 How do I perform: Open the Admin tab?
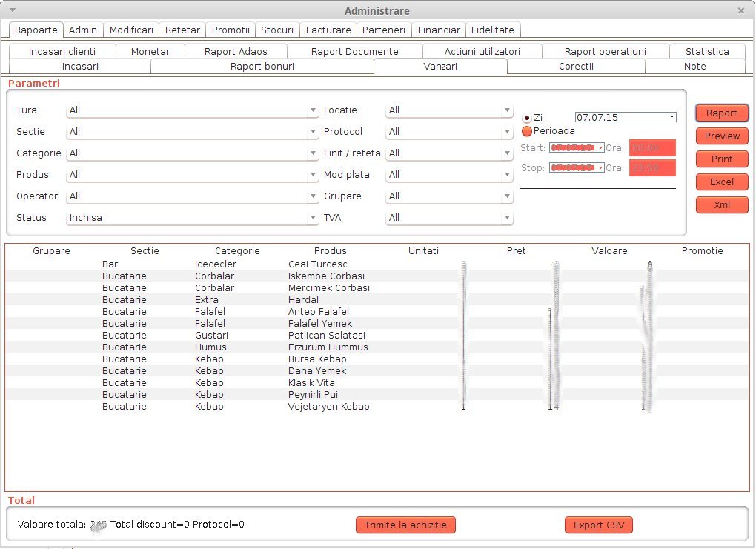click(x=83, y=30)
